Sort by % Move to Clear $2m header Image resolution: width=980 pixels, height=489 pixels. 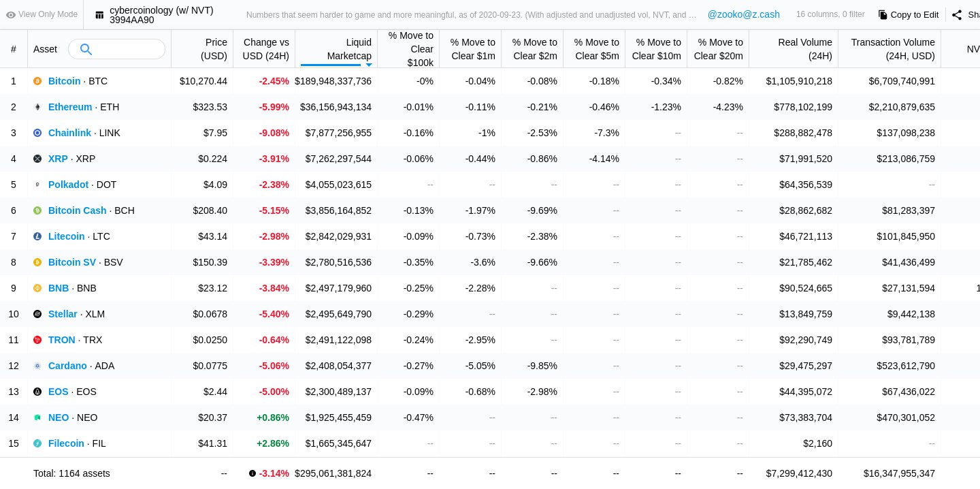tap(532, 49)
